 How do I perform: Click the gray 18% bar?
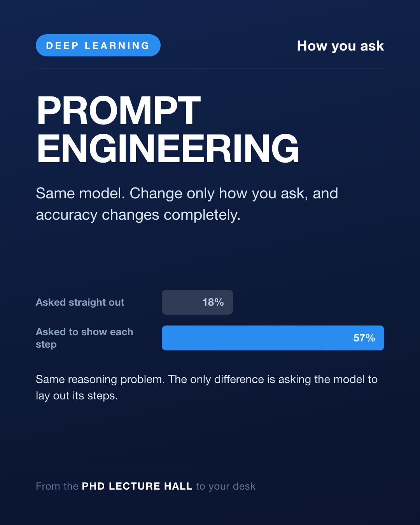(x=197, y=302)
